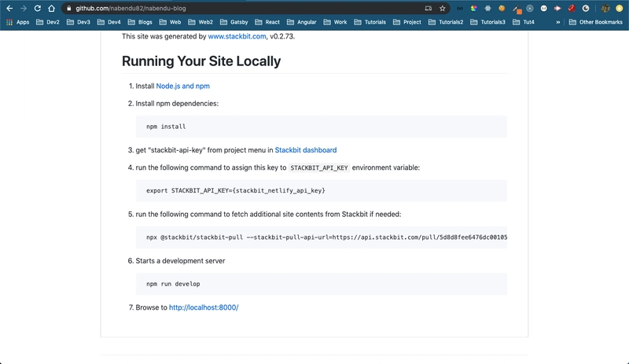The width and height of the screenshot is (629, 364).
Task: Open the browser home page
Action: point(51,8)
